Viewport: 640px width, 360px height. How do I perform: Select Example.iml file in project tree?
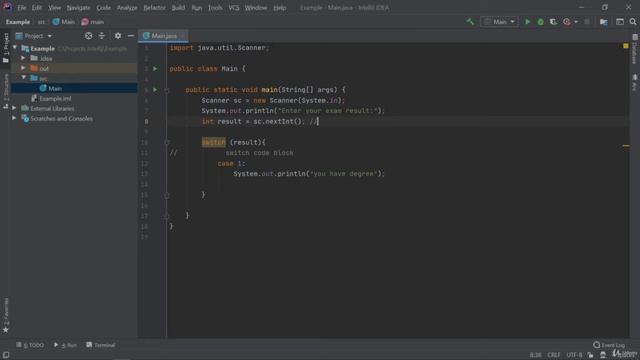[51, 98]
